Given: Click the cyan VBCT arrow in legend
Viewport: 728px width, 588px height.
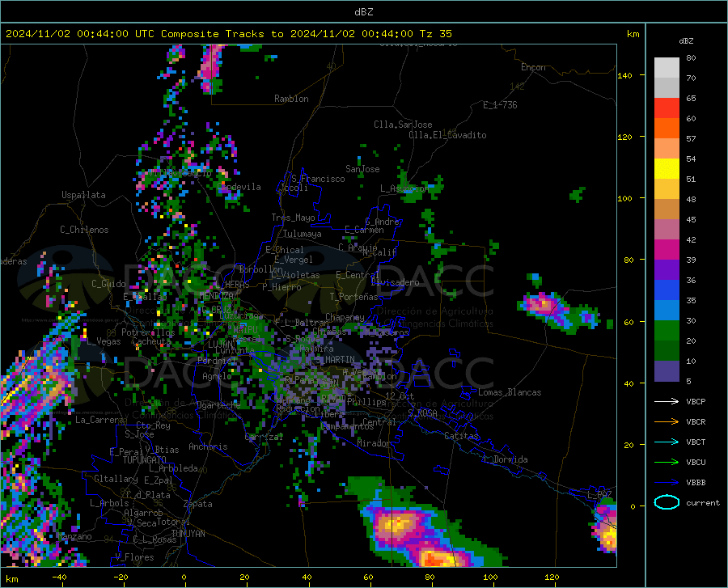Looking at the screenshot, I should [667, 442].
